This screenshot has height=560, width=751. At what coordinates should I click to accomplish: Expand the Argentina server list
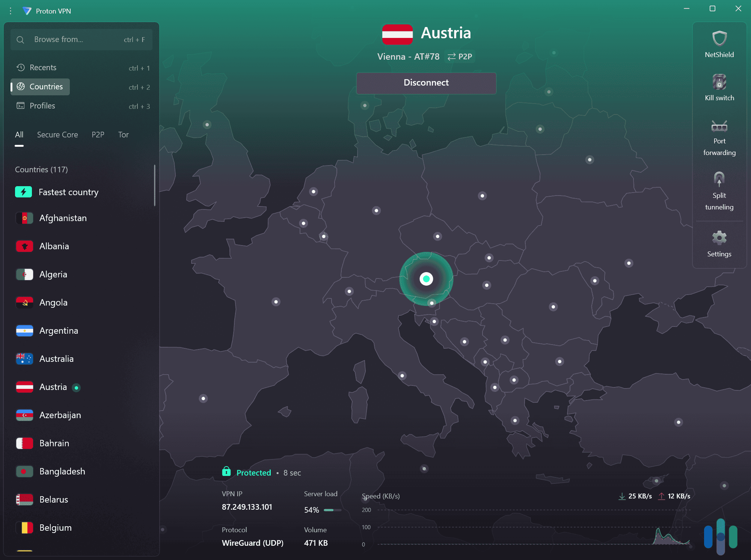tap(59, 331)
